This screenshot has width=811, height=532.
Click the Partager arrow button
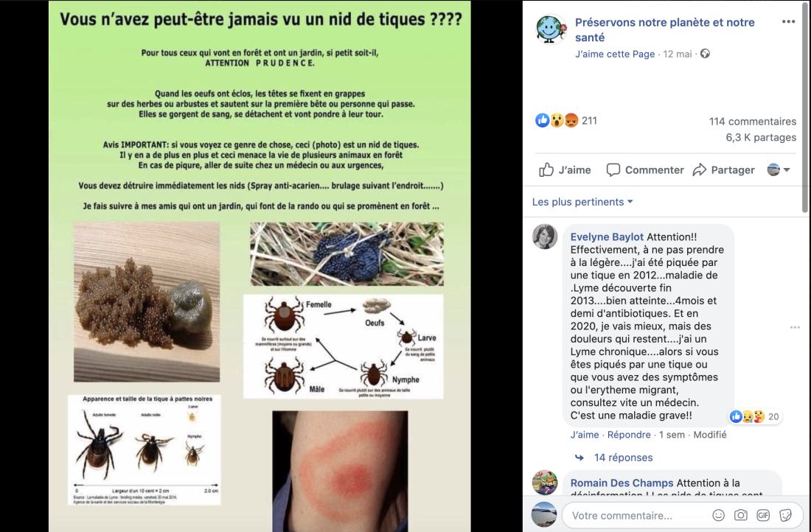pyautogui.click(x=723, y=170)
